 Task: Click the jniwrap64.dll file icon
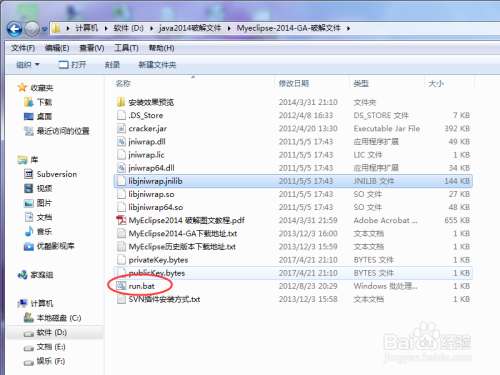(x=121, y=168)
